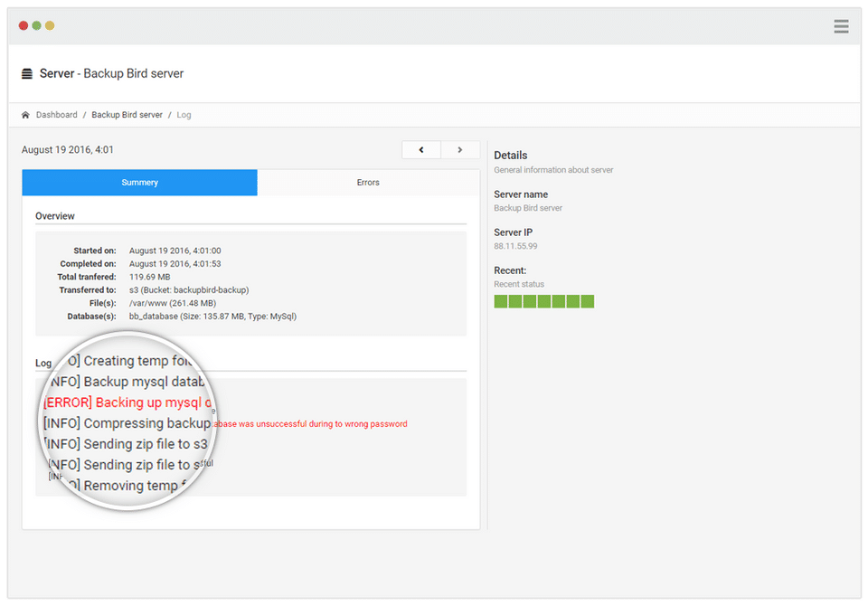Image resolution: width=868 pixels, height=606 pixels.
Task: Select the Completed on time 4:01:53
Action: [x=175, y=264]
